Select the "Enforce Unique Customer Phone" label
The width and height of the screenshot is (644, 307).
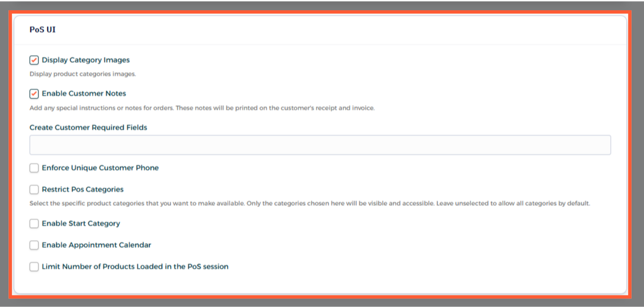[100, 168]
